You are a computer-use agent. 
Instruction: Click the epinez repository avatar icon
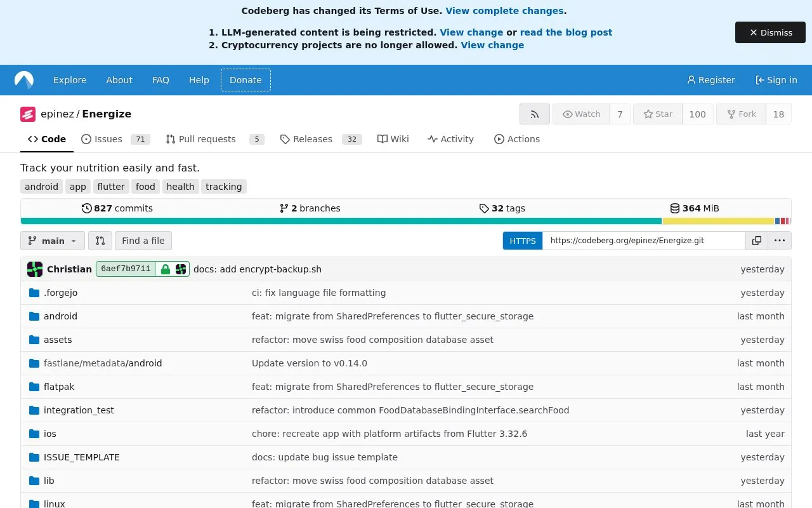[x=28, y=114]
